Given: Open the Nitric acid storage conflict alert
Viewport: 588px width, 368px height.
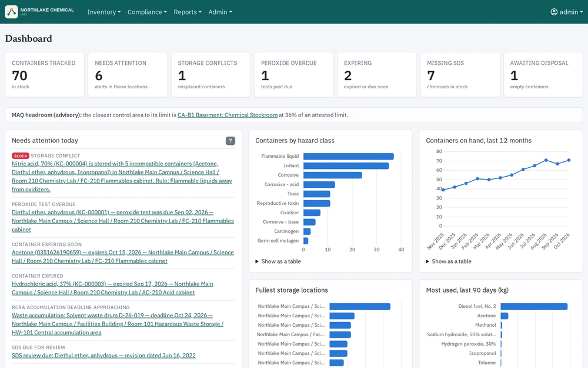Looking at the screenshot, I should [122, 177].
